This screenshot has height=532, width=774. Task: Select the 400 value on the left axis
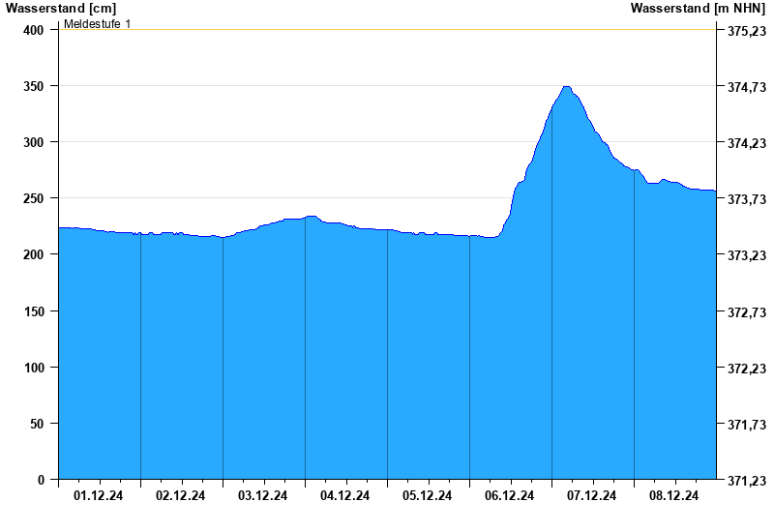click(x=34, y=31)
